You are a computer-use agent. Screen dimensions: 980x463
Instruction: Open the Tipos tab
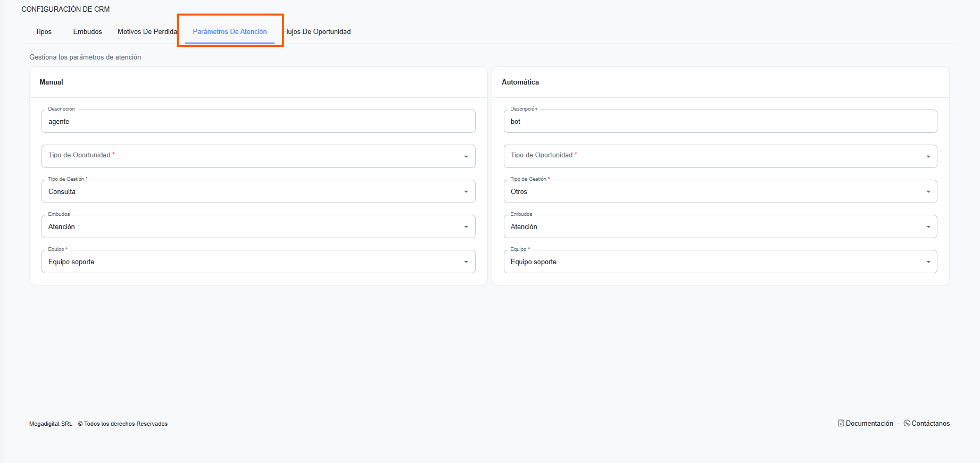pos(44,32)
